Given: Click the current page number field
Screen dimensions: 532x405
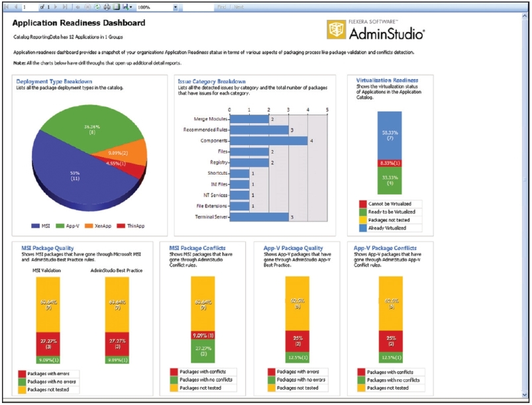Looking at the screenshot, I should 30,7.
